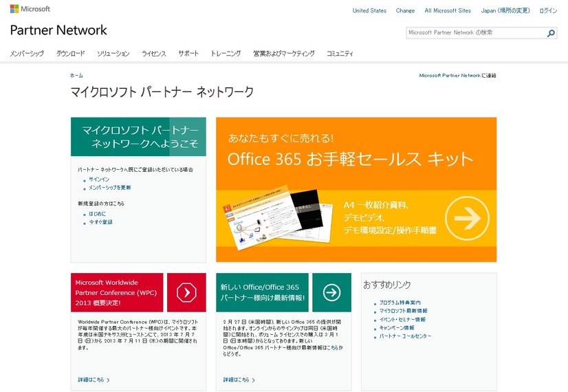
Task: Click マイクロソフト最新情報 link
Action: click(403, 311)
